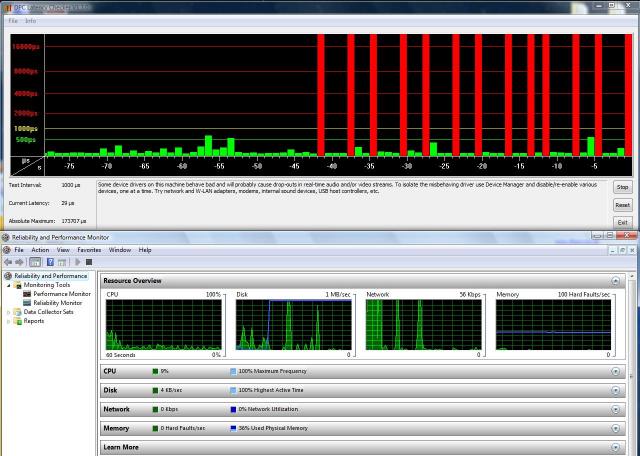Expand the CPU details section chevron
This screenshot has width=640, height=456.
pyautogui.click(x=616, y=371)
